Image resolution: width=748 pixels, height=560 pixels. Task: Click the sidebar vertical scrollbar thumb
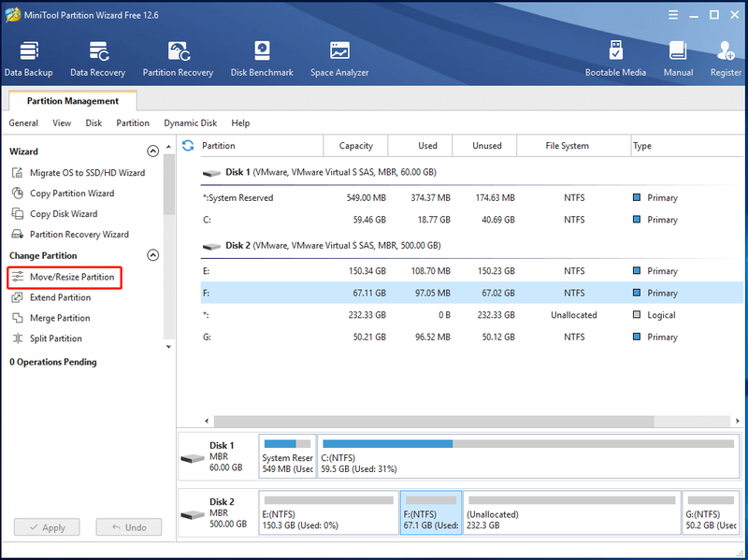(x=169, y=184)
